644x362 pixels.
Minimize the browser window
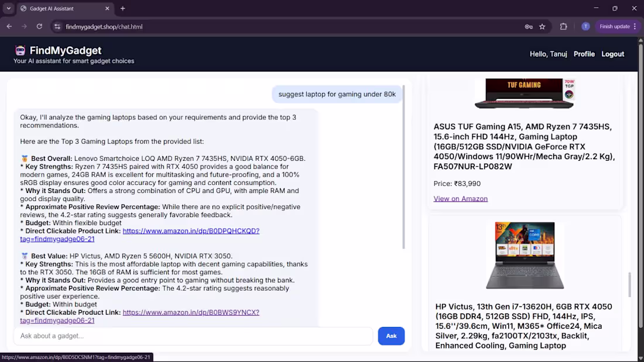point(596,8)
